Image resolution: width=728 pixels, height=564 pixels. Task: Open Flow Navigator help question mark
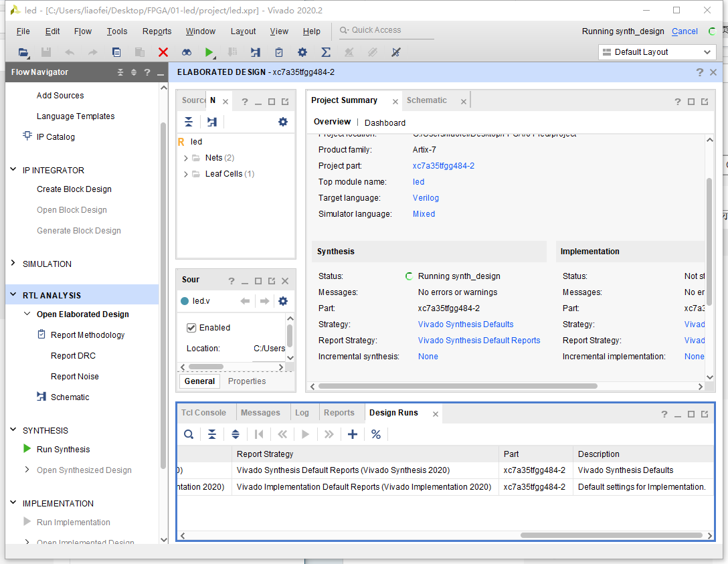point(147,72)
